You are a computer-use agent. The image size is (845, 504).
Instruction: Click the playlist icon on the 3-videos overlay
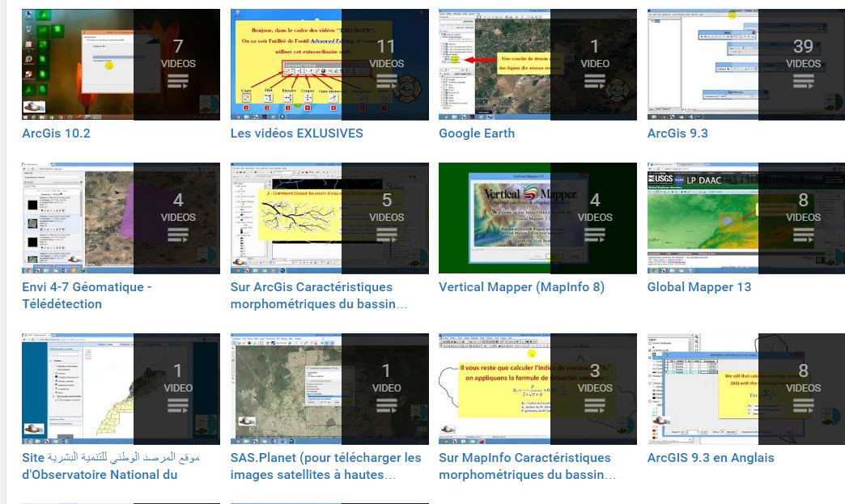point(594,406)
